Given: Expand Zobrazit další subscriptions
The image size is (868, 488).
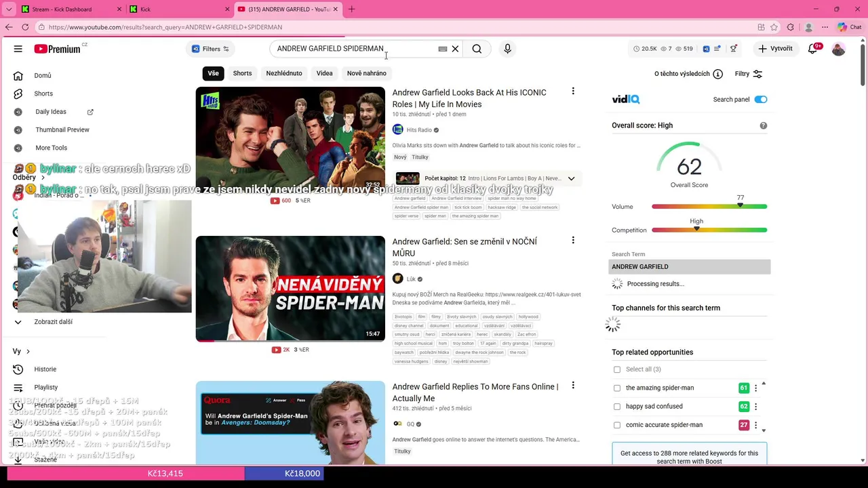Looking at the screenshot, I should [53, 322].
